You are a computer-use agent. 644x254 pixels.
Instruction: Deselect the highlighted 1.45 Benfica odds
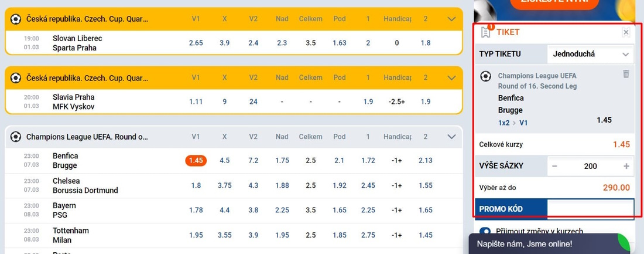pos(196,161)
